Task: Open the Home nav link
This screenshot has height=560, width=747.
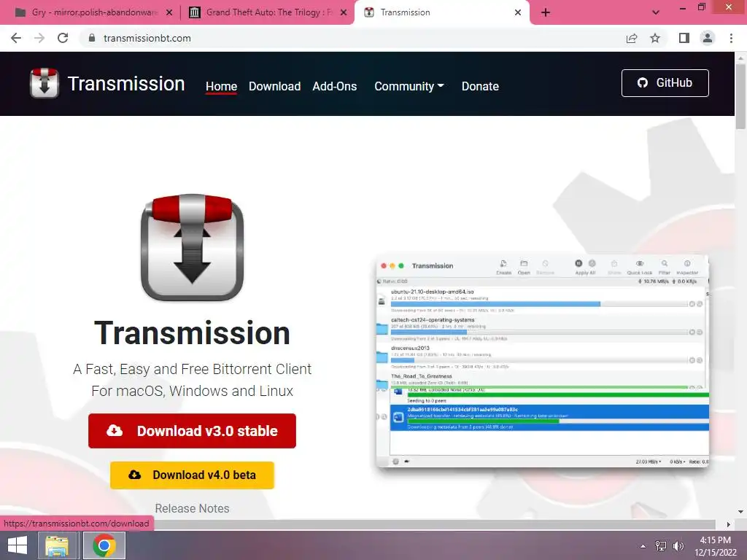Action: (221, 86)
